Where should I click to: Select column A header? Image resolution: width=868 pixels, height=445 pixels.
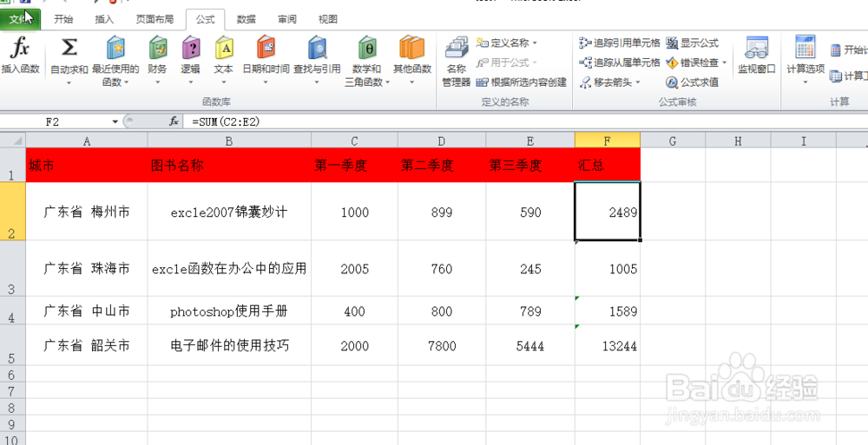(86, 141)
